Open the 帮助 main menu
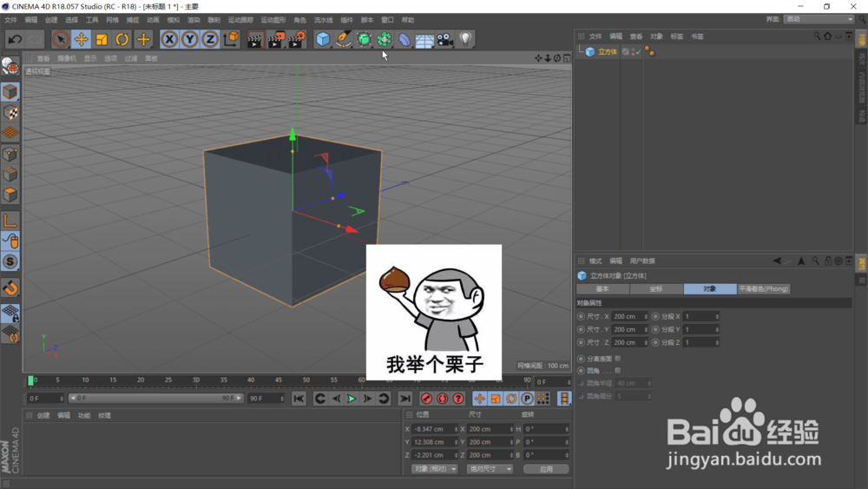The image size is (868, 489). [408, 20]
